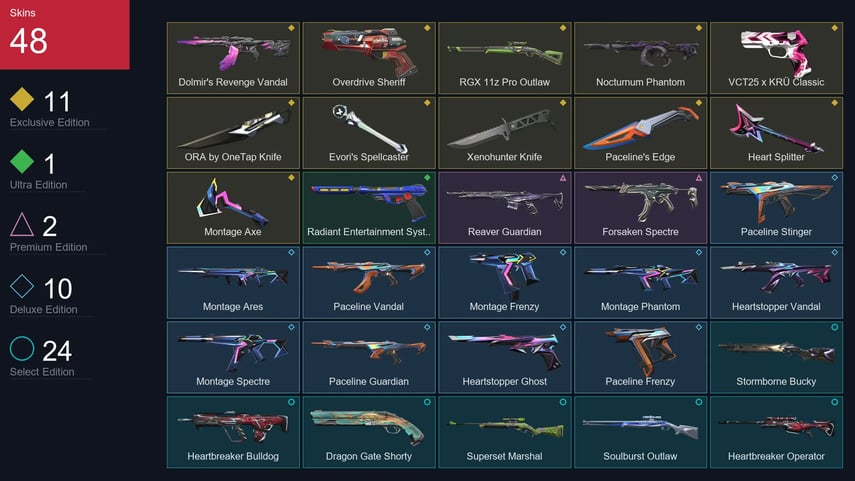The height and width of the screenshot is (481, 855).
Task: Select the Dolmir's Revenge Vandal skin
Action: 233,58
